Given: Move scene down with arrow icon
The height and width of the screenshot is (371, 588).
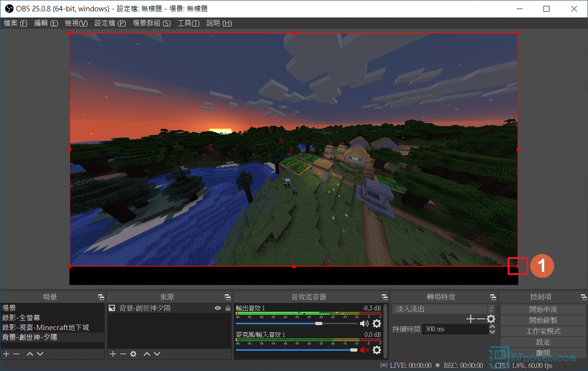Looking at the screenshot, I should coord(40,354).
